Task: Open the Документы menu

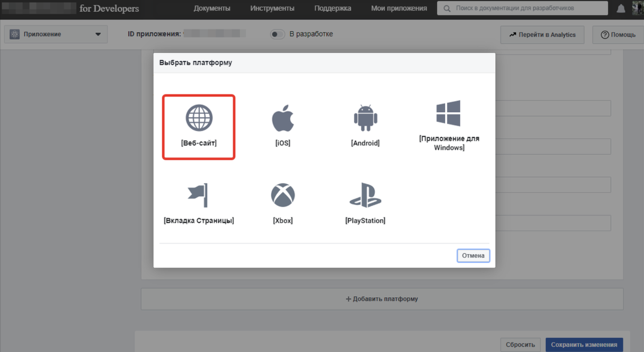Action: (x=212, y=9)
